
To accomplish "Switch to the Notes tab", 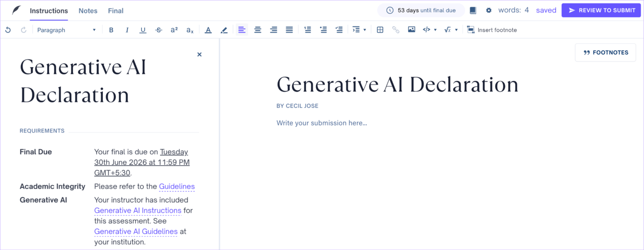I will click(88, 11).
